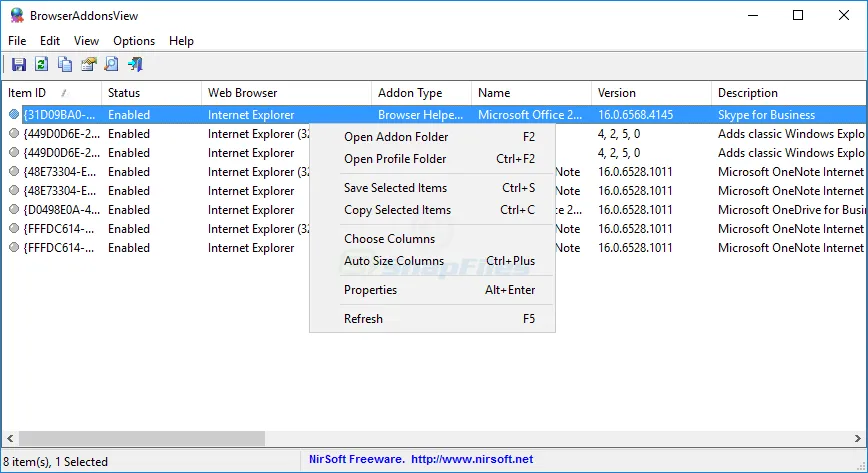868x473 pixels.
Task: Sort by the Name column header
Action: (531, 93)
